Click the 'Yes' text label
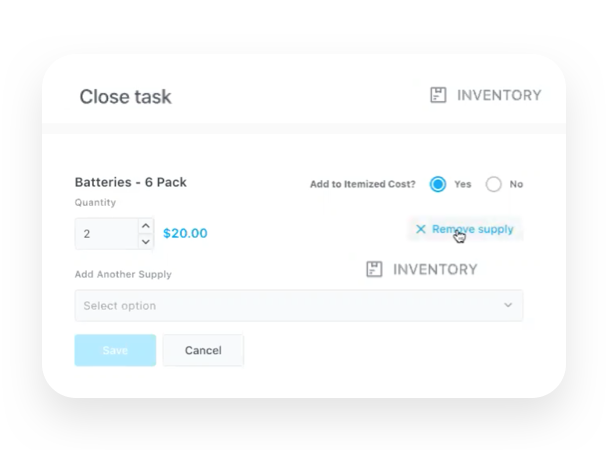Viewport: 608px width, 450px height. [x=463, y=184]
